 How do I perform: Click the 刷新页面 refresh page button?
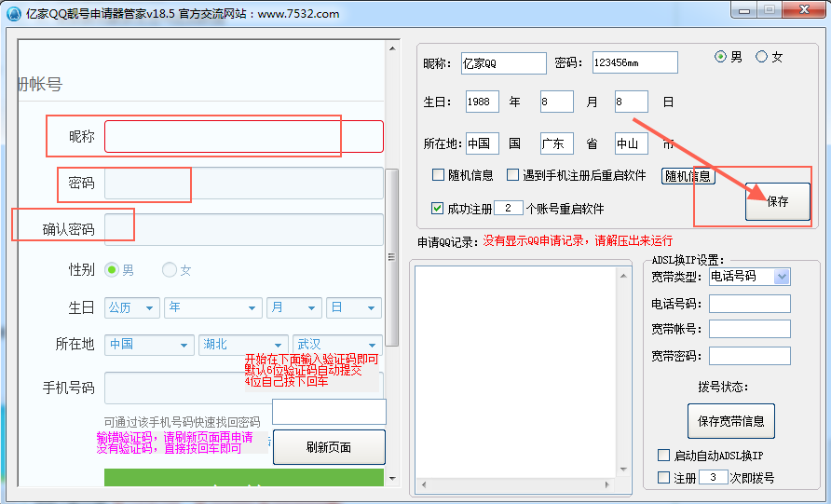(x=329, y=447)
